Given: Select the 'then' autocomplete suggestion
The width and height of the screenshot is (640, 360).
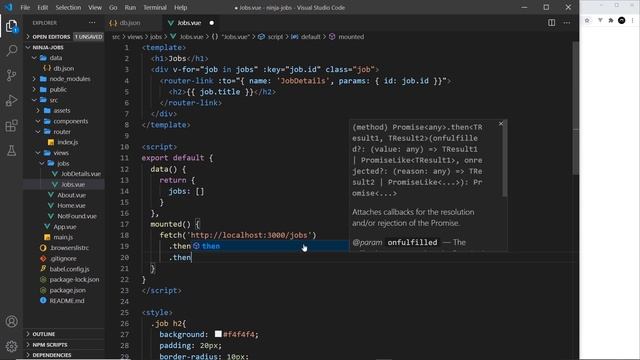Looking at the screenshot, I should [x=270, y=246].
